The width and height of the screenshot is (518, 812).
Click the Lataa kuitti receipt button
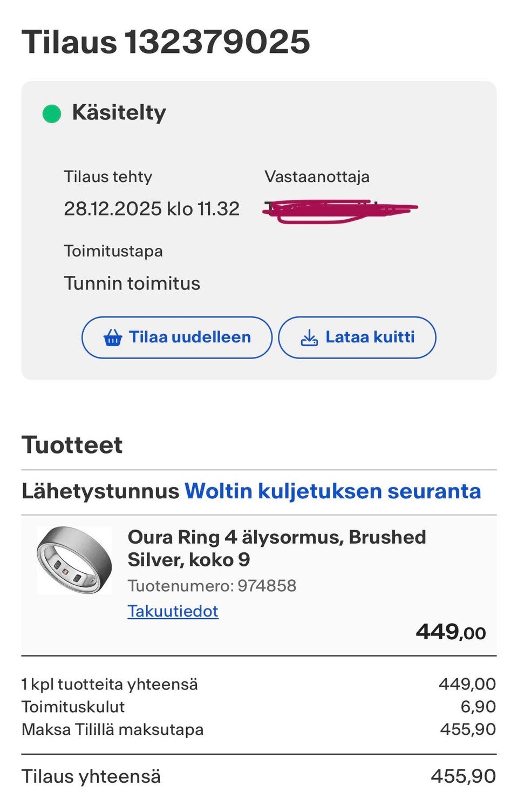357,337
